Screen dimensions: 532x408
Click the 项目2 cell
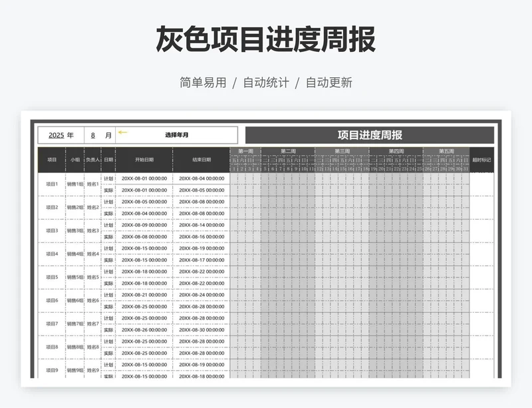click(x=52, y=207)
